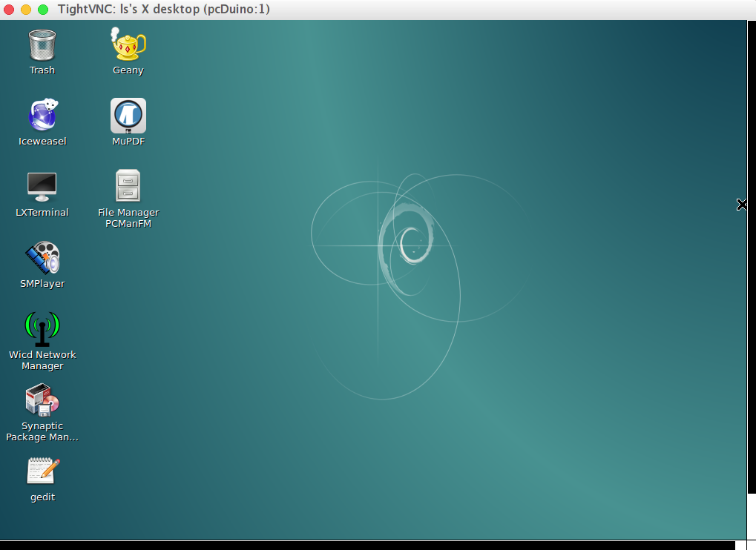Select the "gedit" icon label

click(x=43, y=497)
